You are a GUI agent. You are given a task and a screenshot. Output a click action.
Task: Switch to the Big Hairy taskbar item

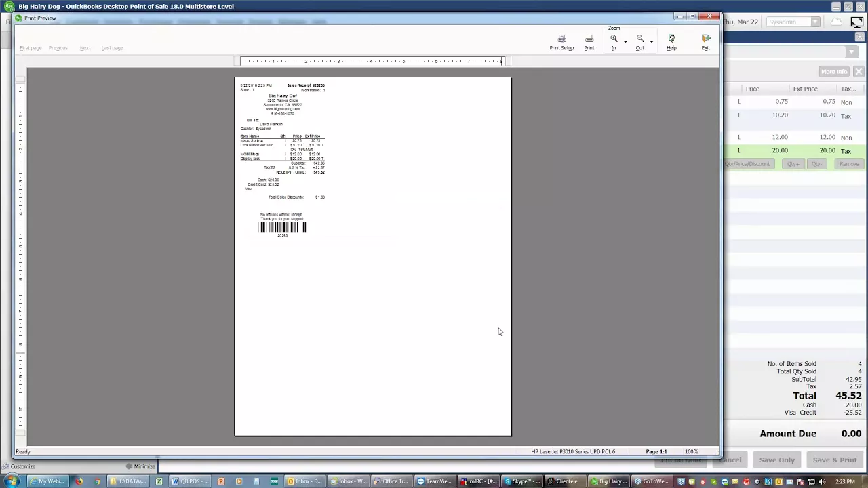(608, 481)
